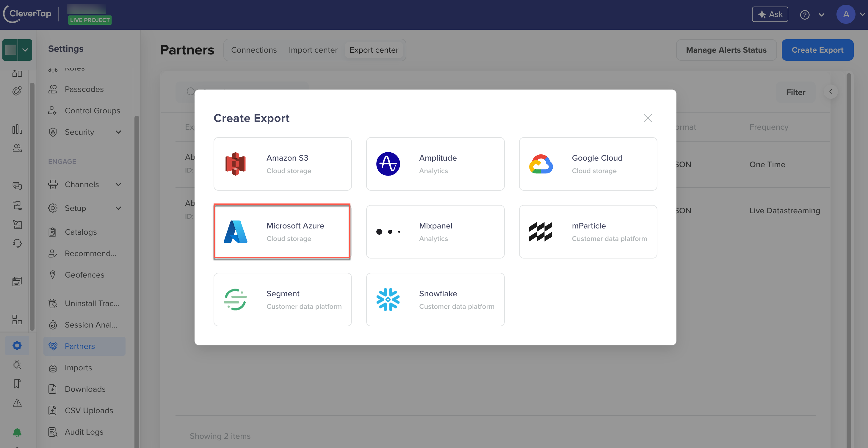Open the project switcher dropdown arrow
Image resolution: width=868 pixels, height=448 pixels.
(x=25, y=50)
